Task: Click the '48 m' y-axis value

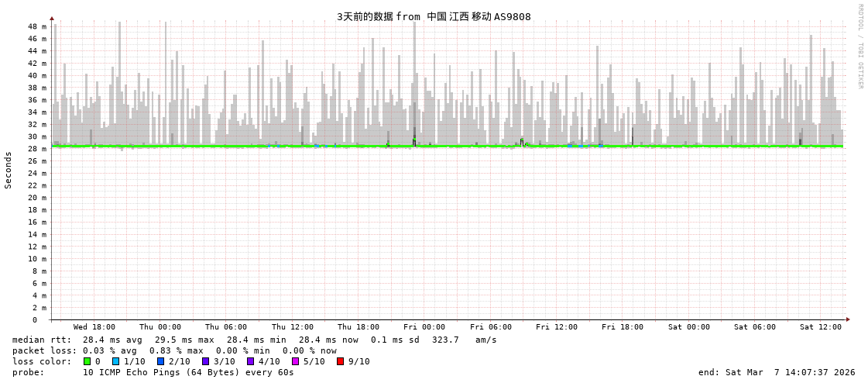Action: 37,26
